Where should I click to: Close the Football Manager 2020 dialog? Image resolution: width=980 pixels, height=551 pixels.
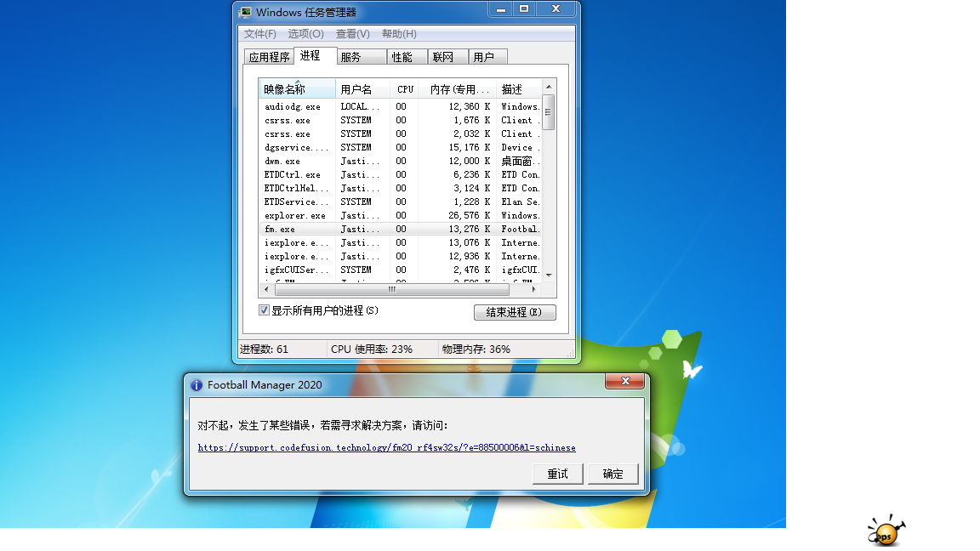[x=625, y=381]
